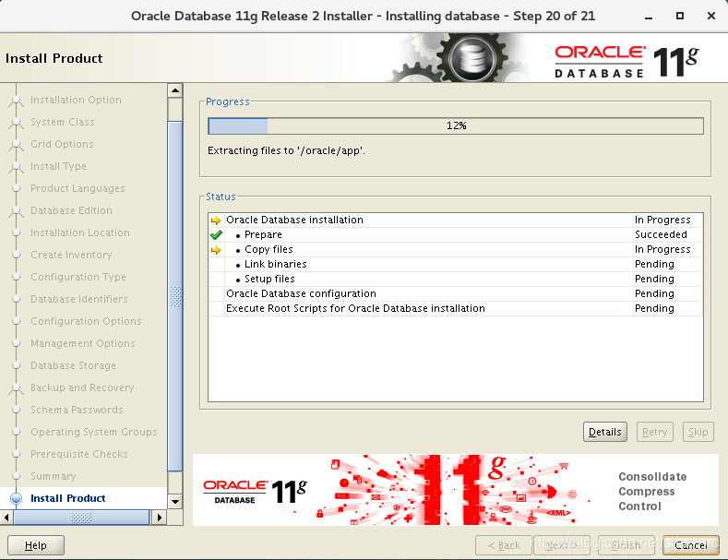Click the sidebar scroll left arrow

[x=6, y=517]
